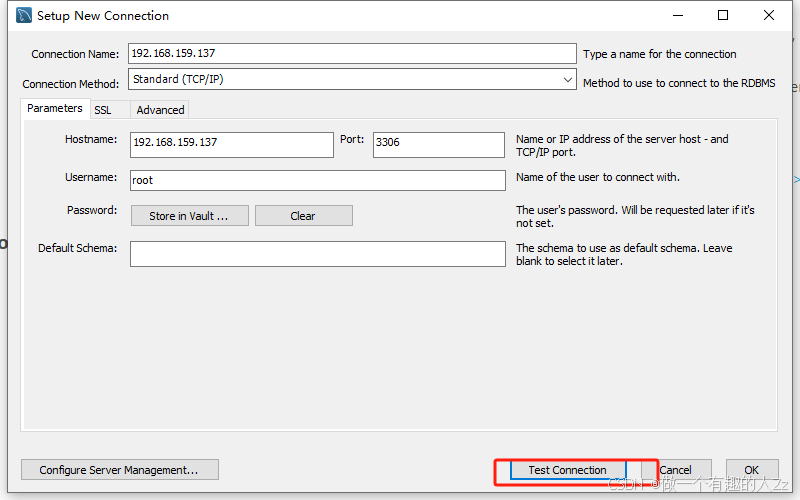The height and width of the screenshot is (500, 800).
Task: Switch to the Parameters tab
Action: click(55, 109)
